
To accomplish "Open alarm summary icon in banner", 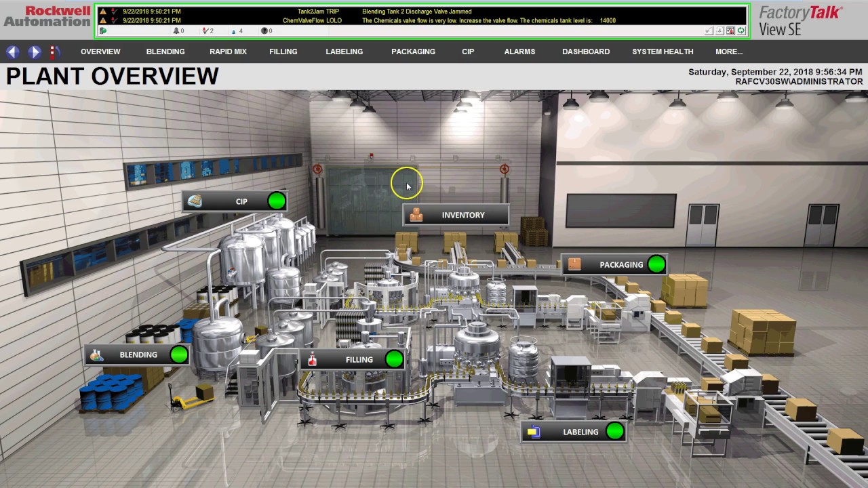I will (730, 30).
